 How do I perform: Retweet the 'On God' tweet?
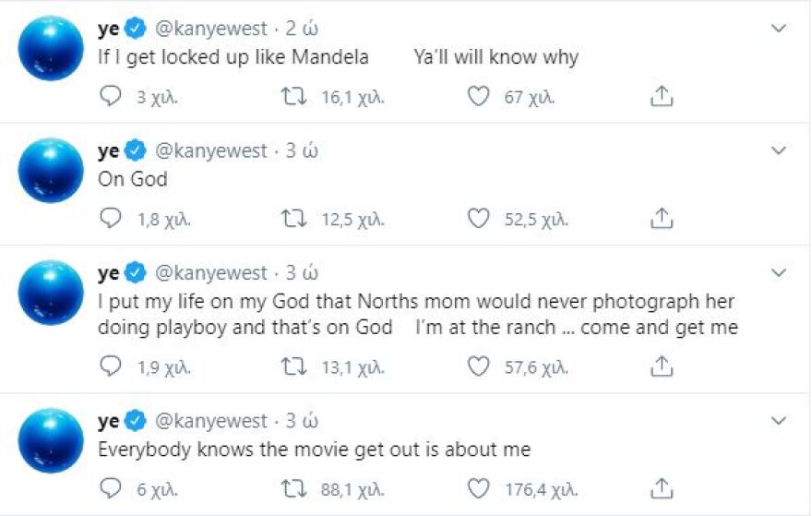(293, 219)
